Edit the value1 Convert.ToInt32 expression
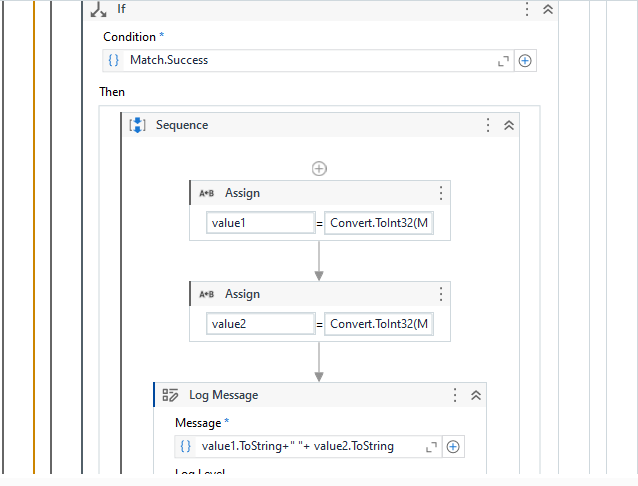 pyautogui.click(x=379, y=223)
